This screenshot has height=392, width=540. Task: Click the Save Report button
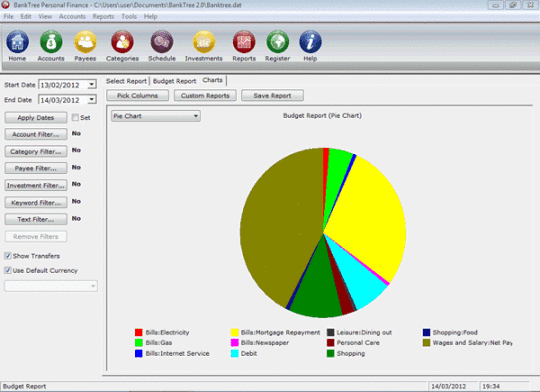272,95
